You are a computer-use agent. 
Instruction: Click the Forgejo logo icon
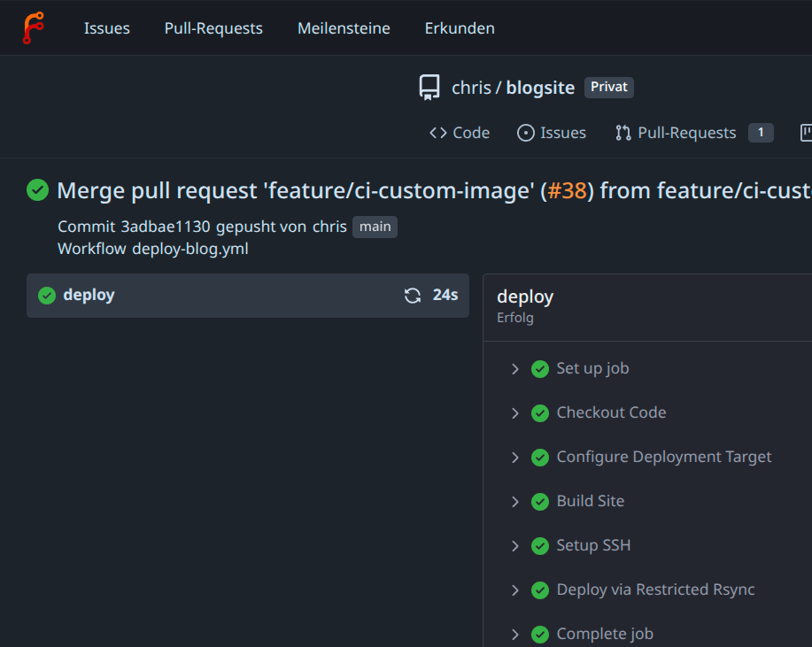(34, 27)
